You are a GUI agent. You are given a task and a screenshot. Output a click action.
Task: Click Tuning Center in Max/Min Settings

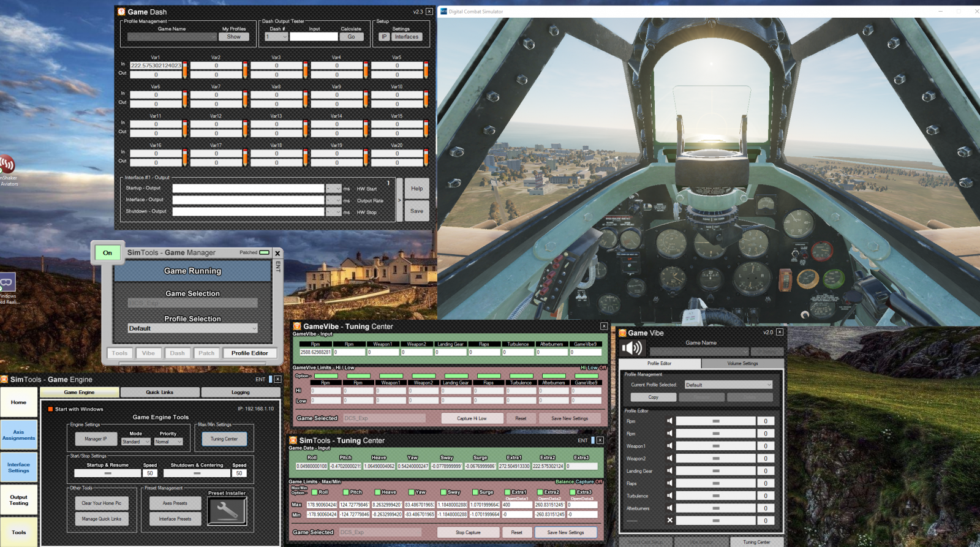point(224,439)
